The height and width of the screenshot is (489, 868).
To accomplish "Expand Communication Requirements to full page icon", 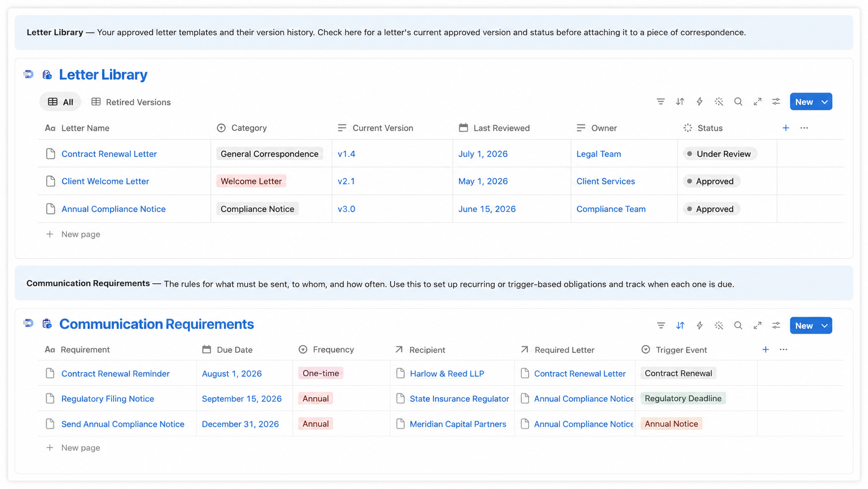I will coord(757,325).
